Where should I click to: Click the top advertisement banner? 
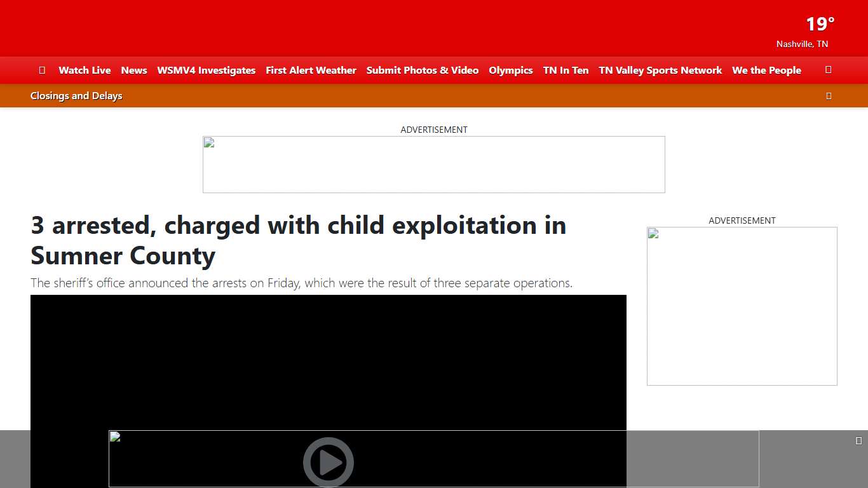pos(433,165)
